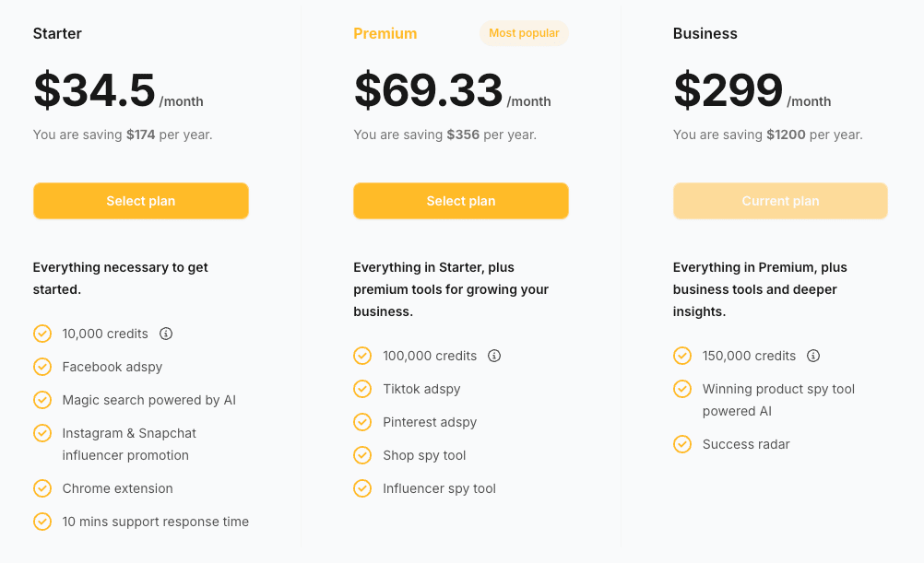924x563 pixels.
Task: Click checkmark icon next to Shop spy tool
Action: 362,455
